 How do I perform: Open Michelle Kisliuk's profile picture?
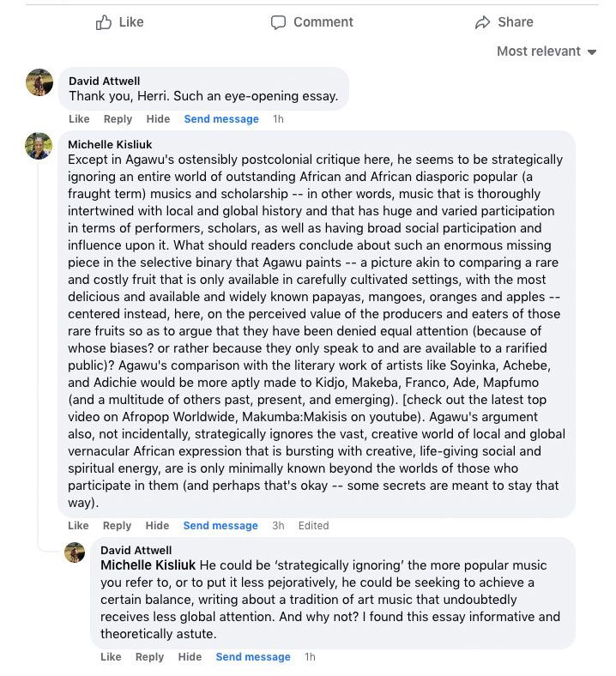tap(39, 146)
